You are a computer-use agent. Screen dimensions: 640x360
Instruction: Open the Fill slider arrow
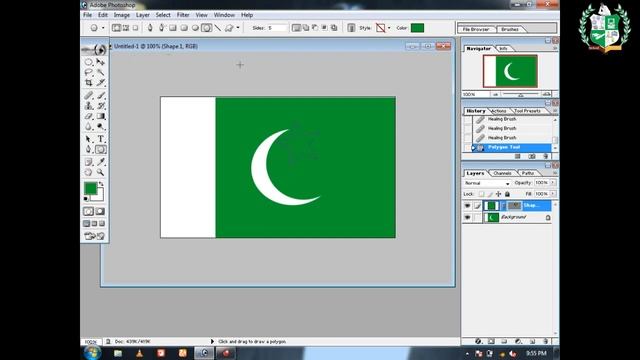pyautogui.click(x=553, y=194)
